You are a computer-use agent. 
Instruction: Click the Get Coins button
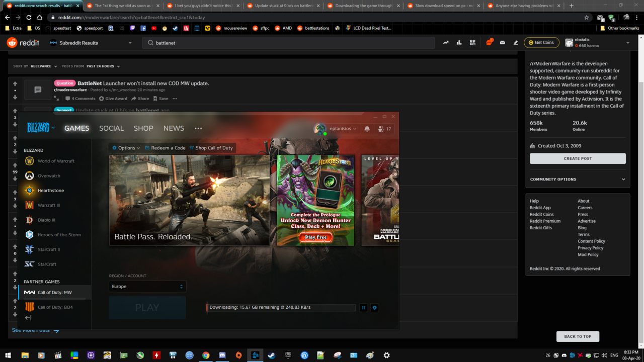tap(541, 43)
